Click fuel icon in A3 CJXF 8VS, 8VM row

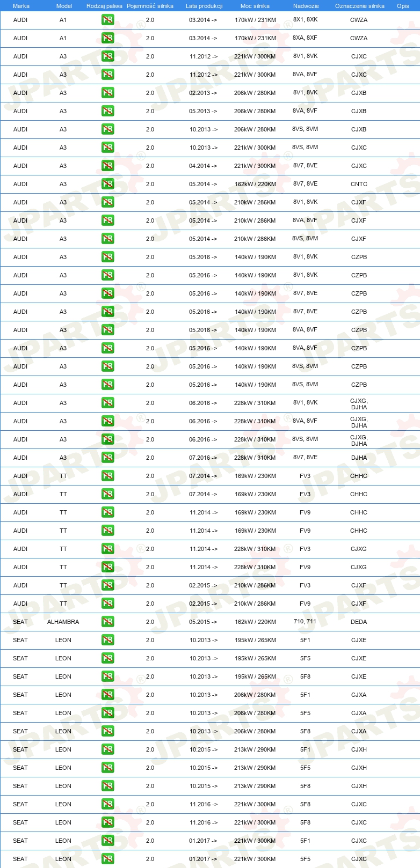[108, 239]
